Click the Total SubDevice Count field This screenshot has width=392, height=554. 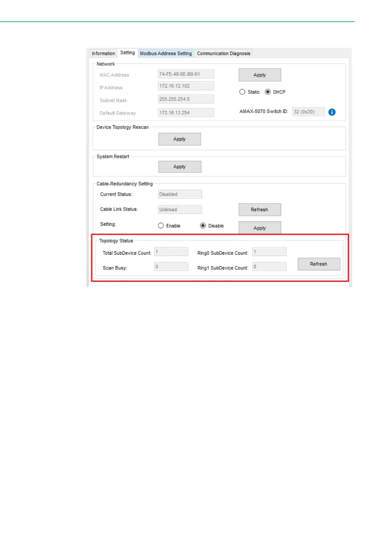(171, 252)
